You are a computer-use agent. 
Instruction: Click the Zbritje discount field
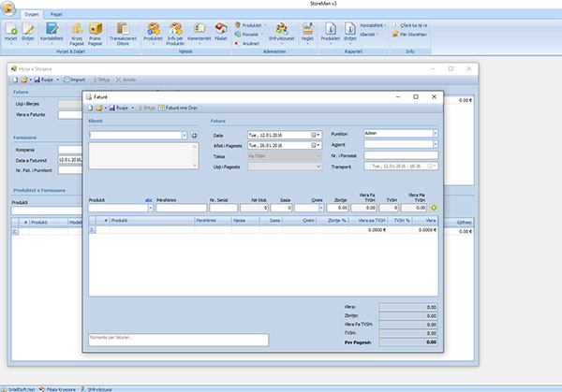(x=337, y=208)
